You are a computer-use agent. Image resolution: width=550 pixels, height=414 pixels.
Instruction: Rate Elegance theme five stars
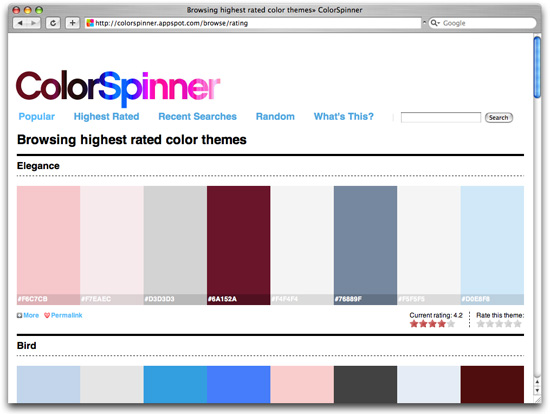click(517, 324)
